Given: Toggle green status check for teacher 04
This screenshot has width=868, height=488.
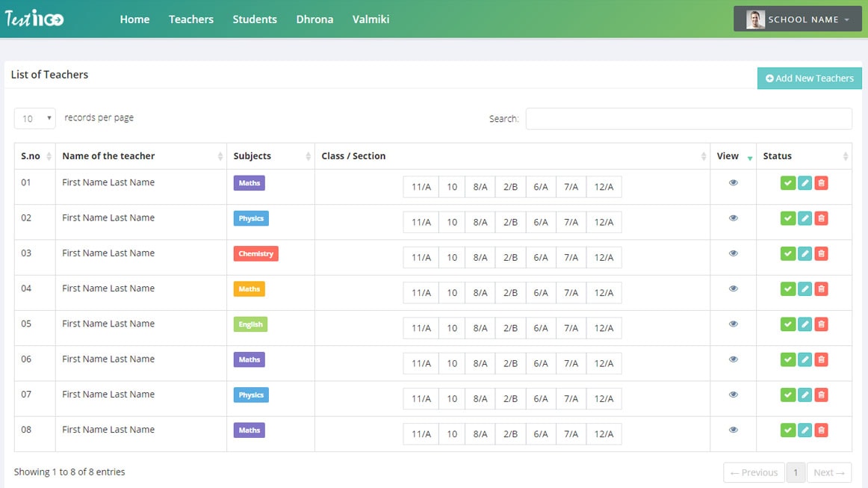Looking at the screenshot, I should (x=787, y=289).
